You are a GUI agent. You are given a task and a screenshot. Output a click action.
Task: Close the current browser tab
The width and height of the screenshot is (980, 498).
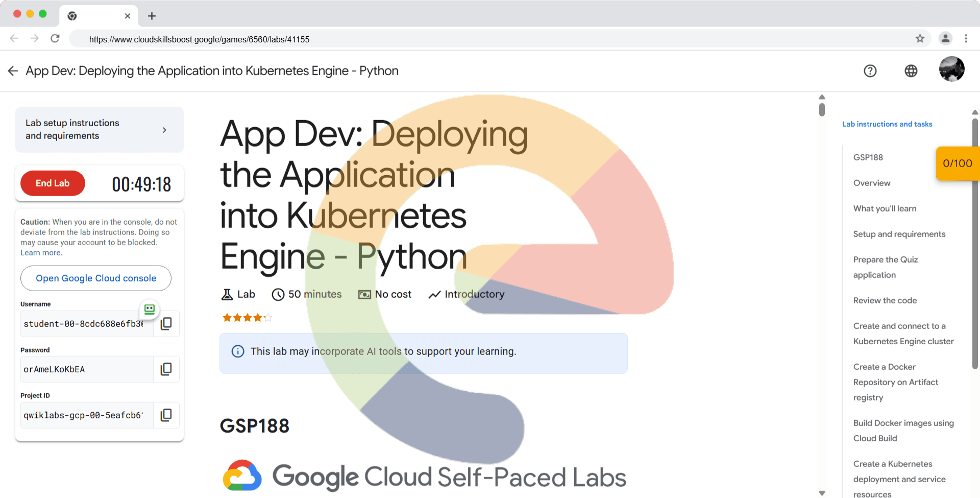pos(128,16)
